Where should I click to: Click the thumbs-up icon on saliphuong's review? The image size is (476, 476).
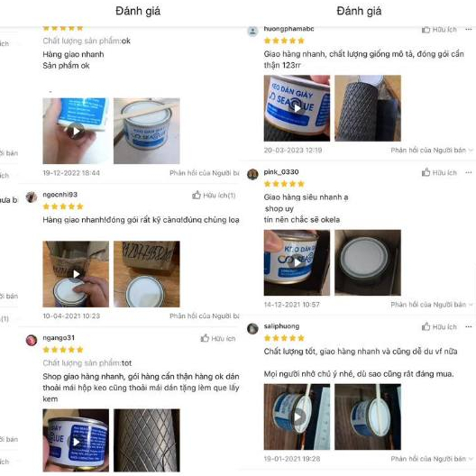(426, 326)
